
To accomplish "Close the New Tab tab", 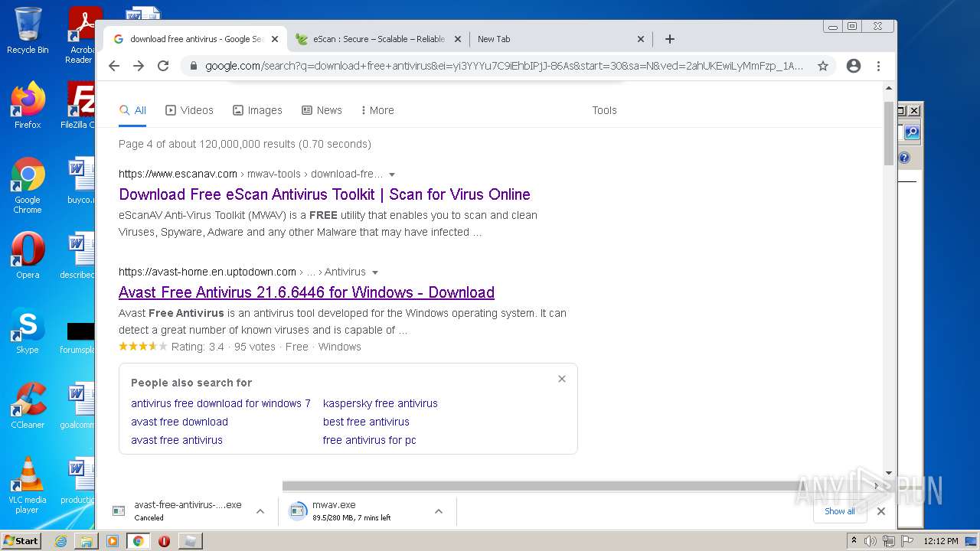I will tap(641, 39).
